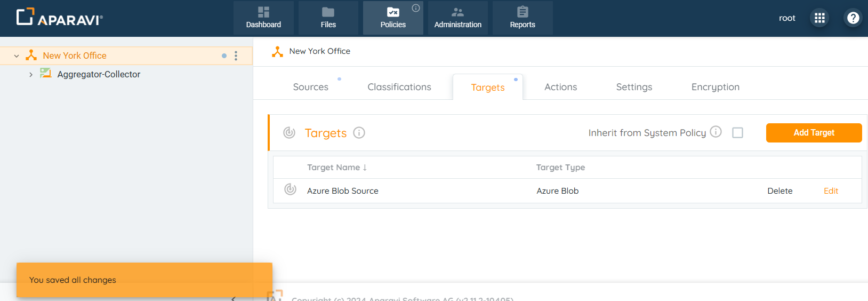Open the apps grid menu
This screenshot has height=301, width=868.
click(819, 18)
